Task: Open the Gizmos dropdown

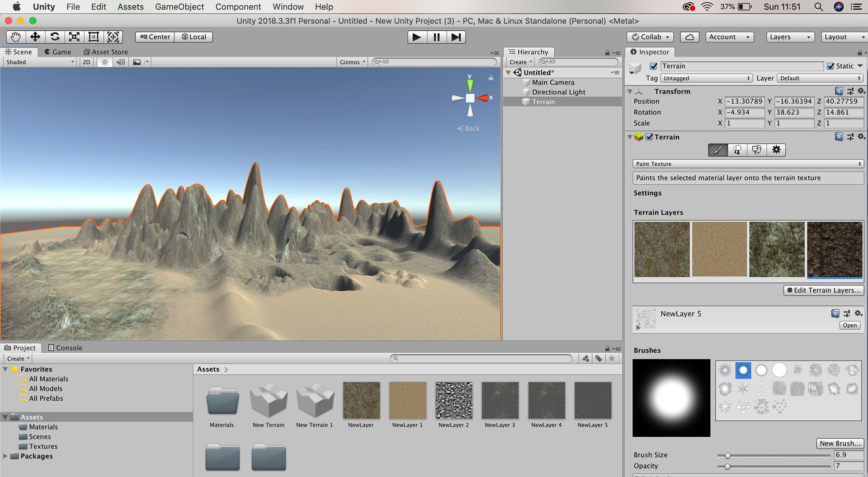Action: (x=353, y=62)
